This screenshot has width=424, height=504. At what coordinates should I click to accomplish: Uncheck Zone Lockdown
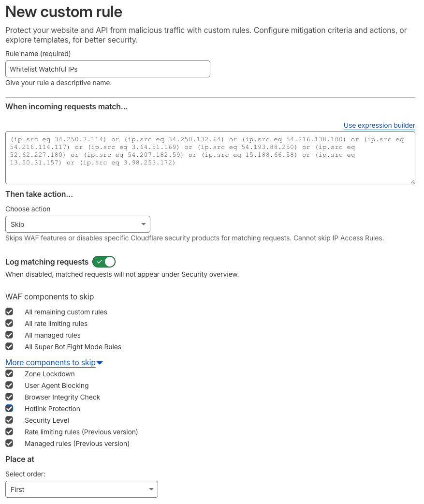9,373
